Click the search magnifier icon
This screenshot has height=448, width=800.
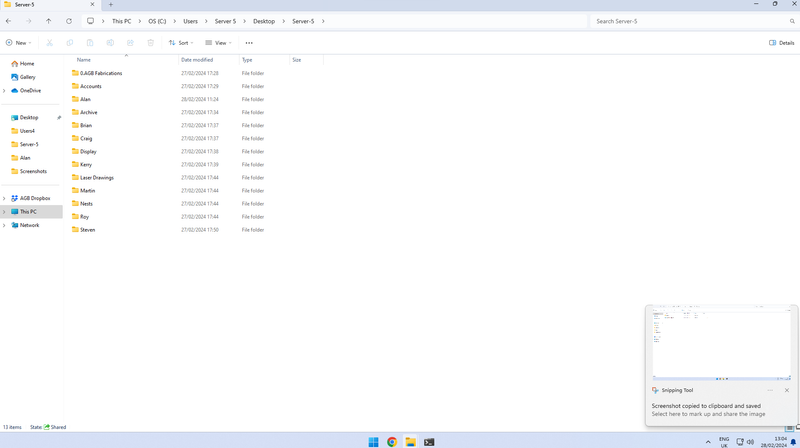(792, 21)
